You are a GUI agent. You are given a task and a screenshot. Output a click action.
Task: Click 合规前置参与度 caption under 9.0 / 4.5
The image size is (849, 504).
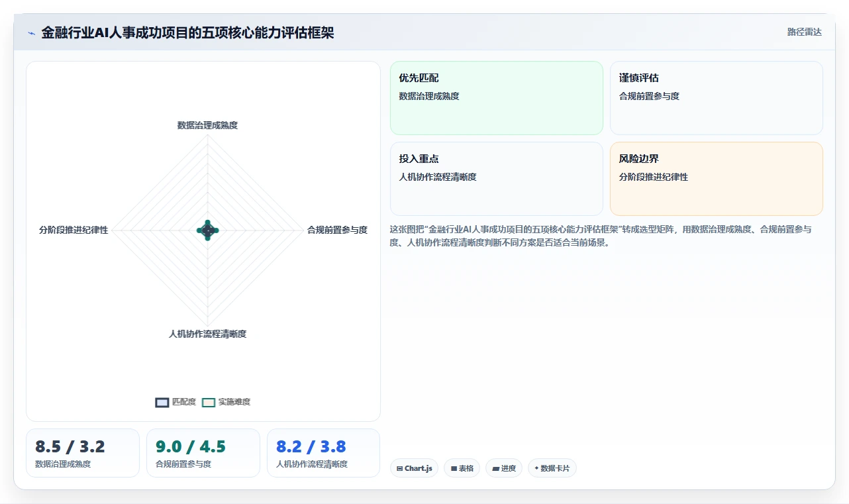[183, 464]
